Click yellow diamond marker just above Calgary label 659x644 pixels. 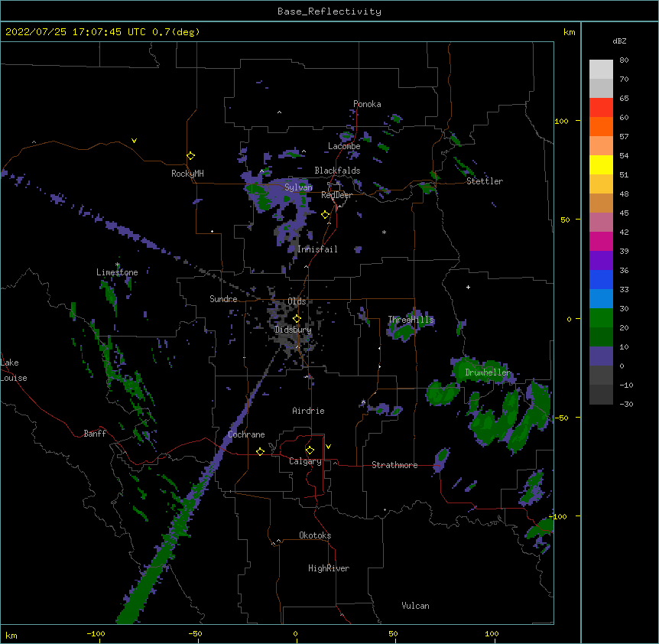coord(310,450)
